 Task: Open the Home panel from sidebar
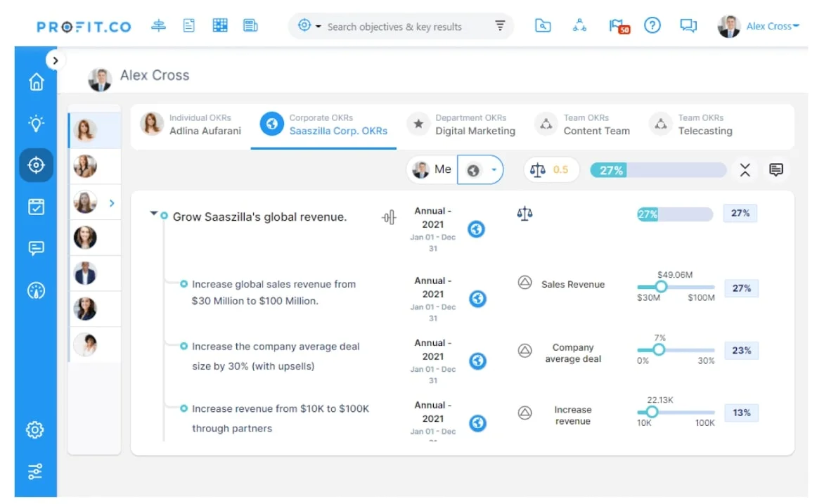coord(35,82)
